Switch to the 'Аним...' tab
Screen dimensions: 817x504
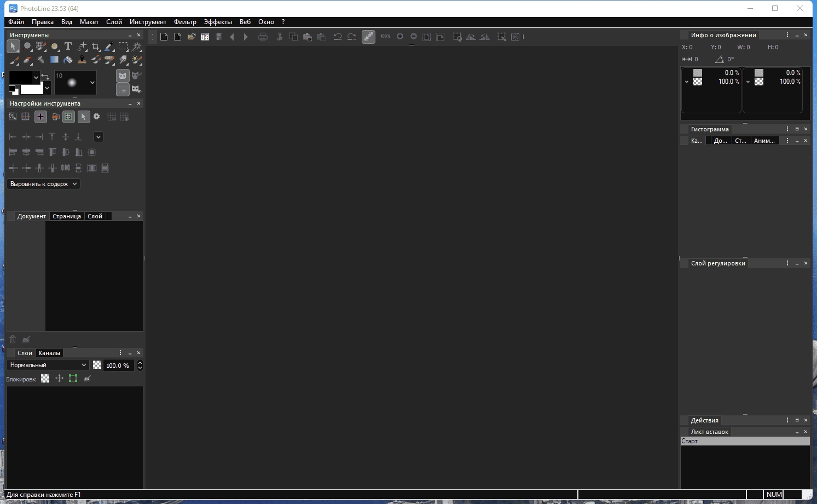[x=764, y=141]
